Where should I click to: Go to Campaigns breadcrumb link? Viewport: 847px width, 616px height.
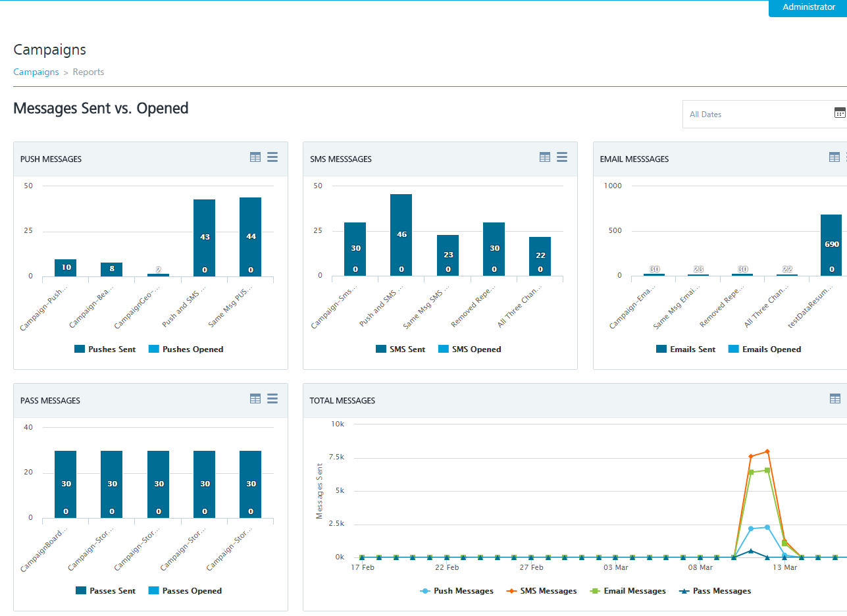tap(36, 72)
